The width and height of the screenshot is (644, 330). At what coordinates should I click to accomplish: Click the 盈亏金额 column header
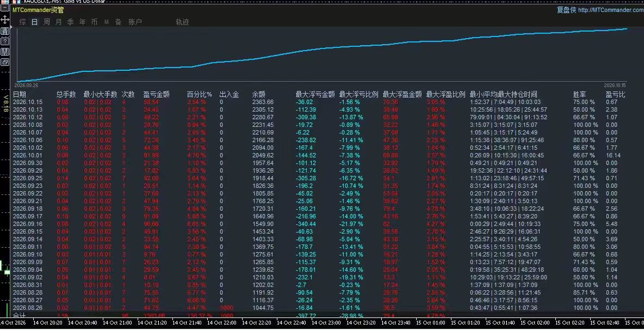(x=157, y=95)
